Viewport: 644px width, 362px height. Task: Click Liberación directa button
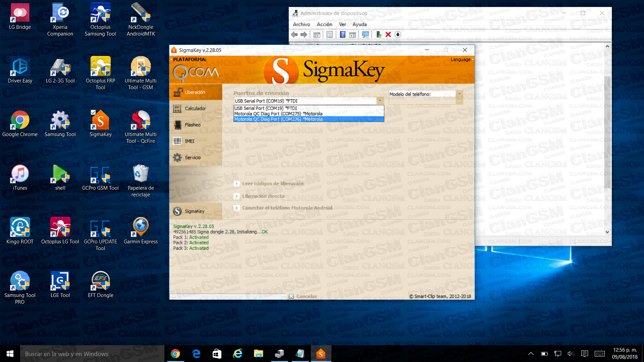coord(259,196)
